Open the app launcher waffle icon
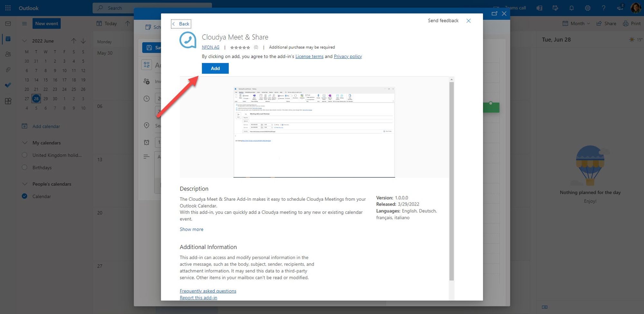 (x=8, y=8)
